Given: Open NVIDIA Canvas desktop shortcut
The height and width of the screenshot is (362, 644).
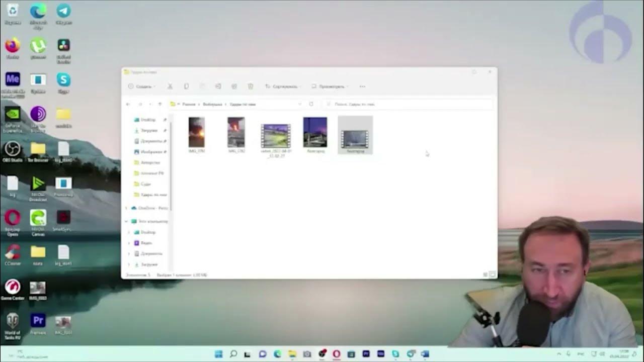Looking at the screenshot, I should click(x=38, y=222).
